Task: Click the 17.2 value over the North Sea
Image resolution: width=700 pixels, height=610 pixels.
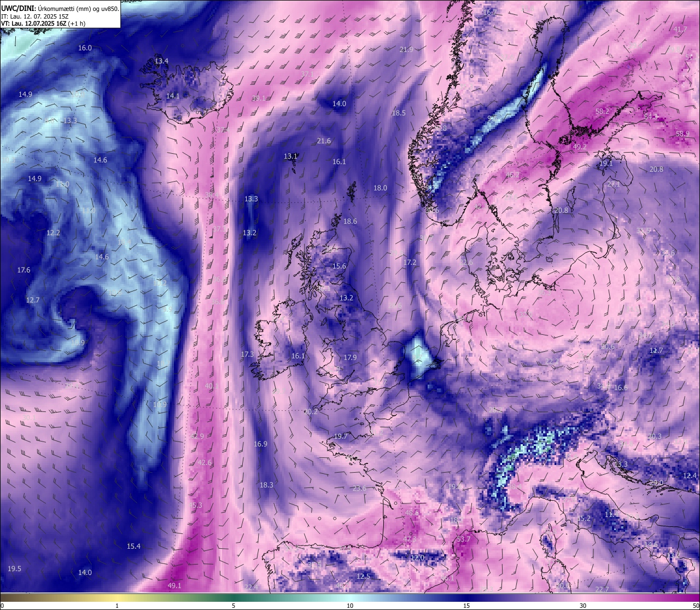Action: [x=410, y=263]
